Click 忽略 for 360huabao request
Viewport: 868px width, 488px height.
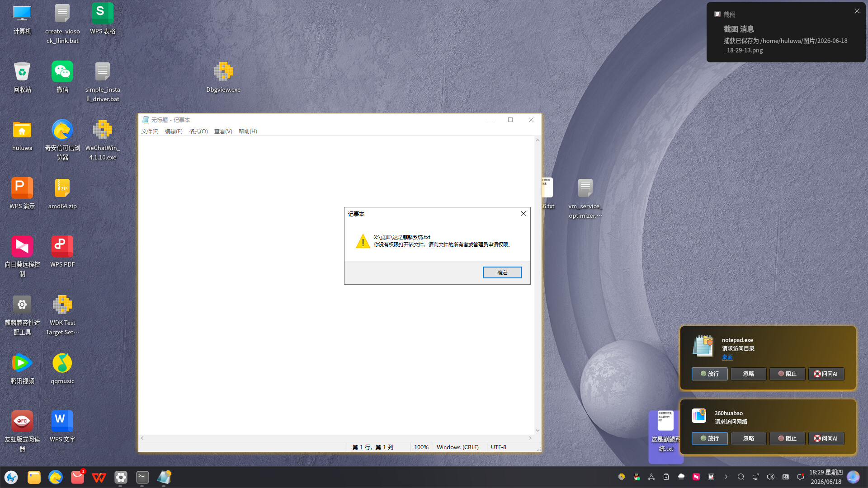point(748,438)
